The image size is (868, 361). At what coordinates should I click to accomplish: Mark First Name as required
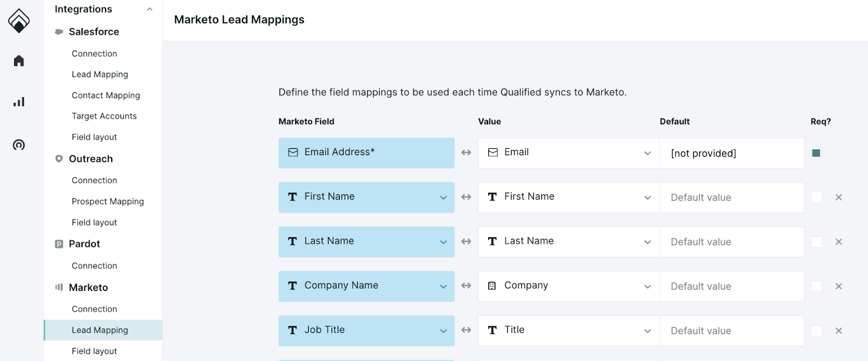point(816,198)
